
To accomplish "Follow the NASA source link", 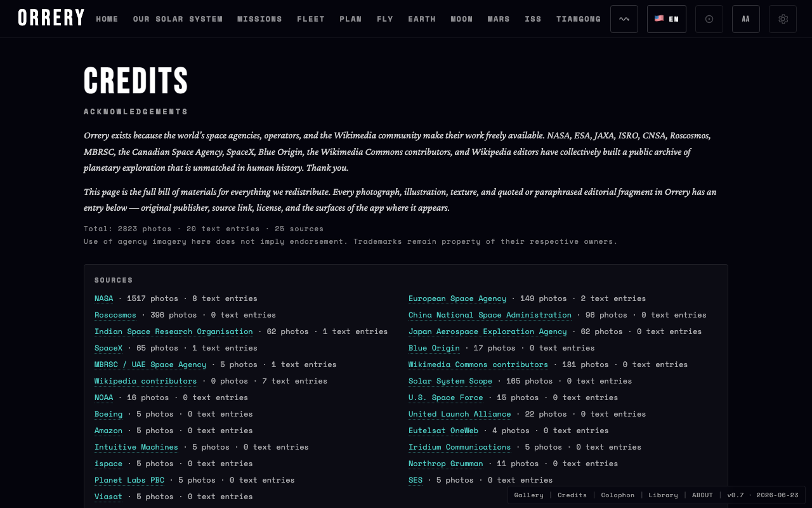I will (104, 298).
